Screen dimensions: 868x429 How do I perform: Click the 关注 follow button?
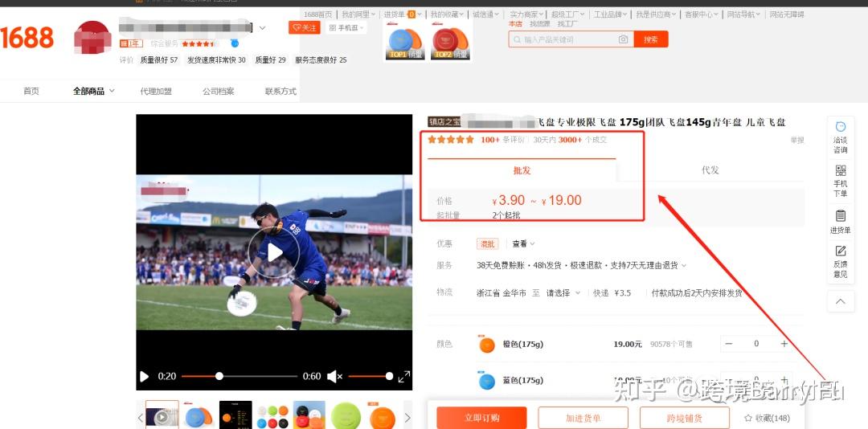tap(304, 27)
